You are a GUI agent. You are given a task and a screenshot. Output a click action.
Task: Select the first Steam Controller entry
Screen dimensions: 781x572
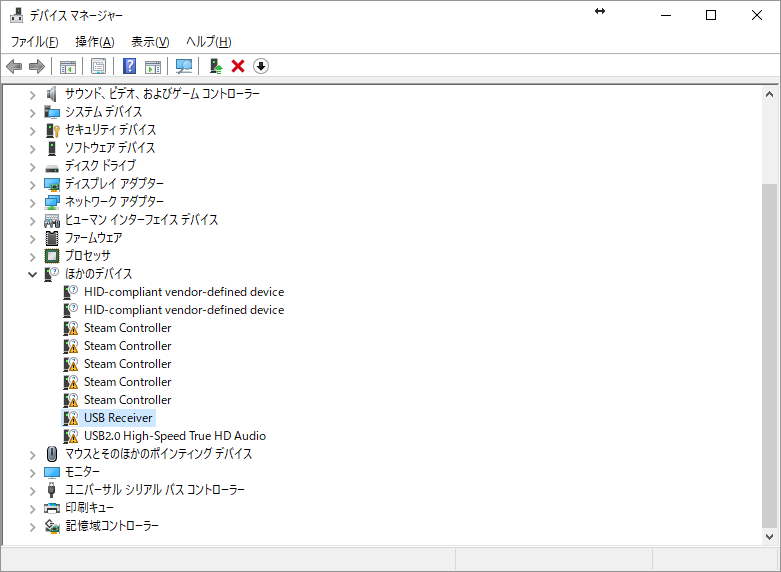pyautogui.click(x=128, y=327)
